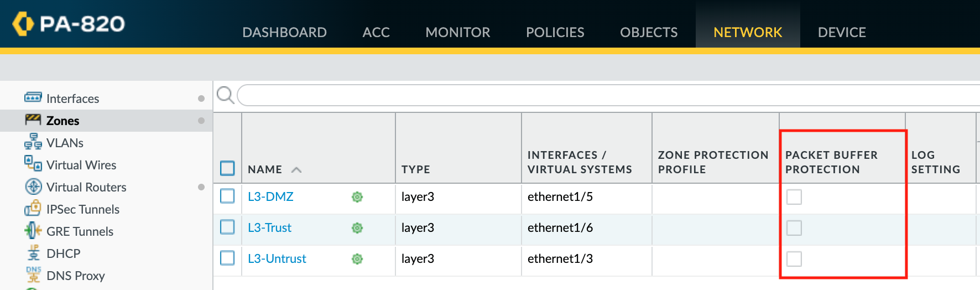Click the search magnifier icon
Screen dimensions: 980x290
click(x=225, y=95)
